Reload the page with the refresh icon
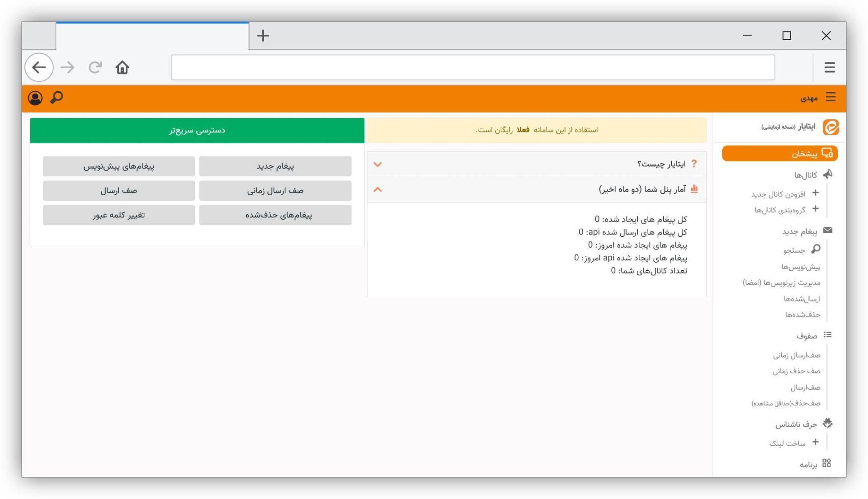The width and height of the screenshot is (868, 499). (95, 67)
